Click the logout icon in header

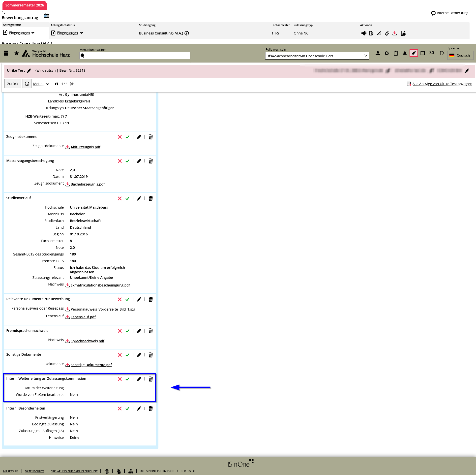442,53
